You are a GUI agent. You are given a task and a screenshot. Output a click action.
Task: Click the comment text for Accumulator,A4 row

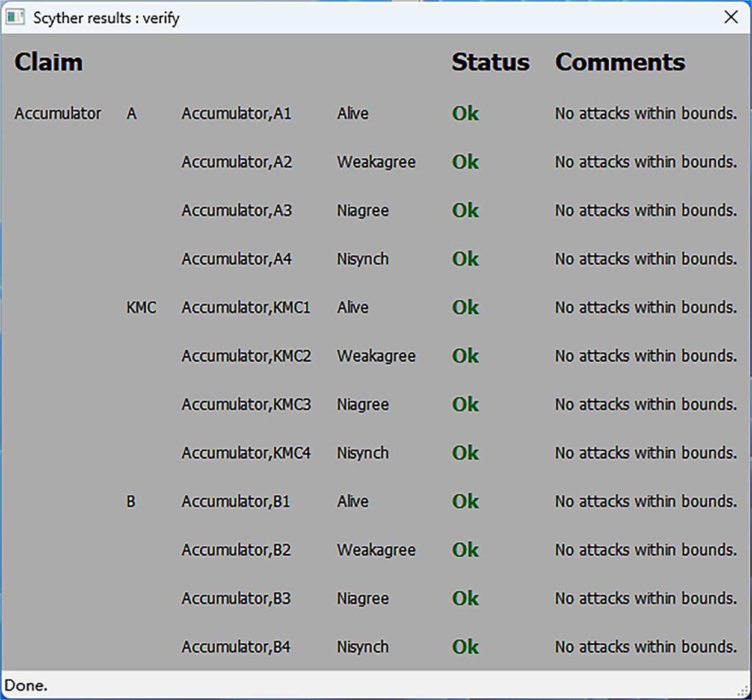(x=646, y=259)
